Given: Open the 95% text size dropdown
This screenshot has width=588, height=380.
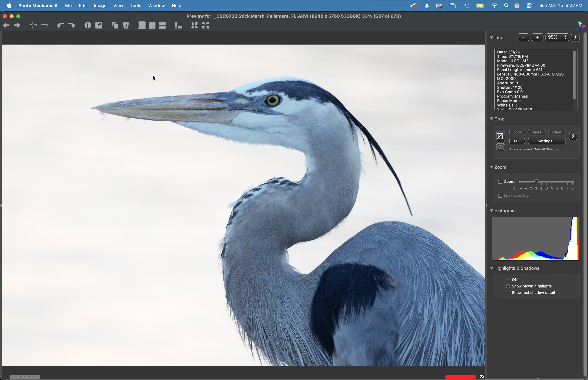Looking at the screenshot, I should [x=557, y=37].
